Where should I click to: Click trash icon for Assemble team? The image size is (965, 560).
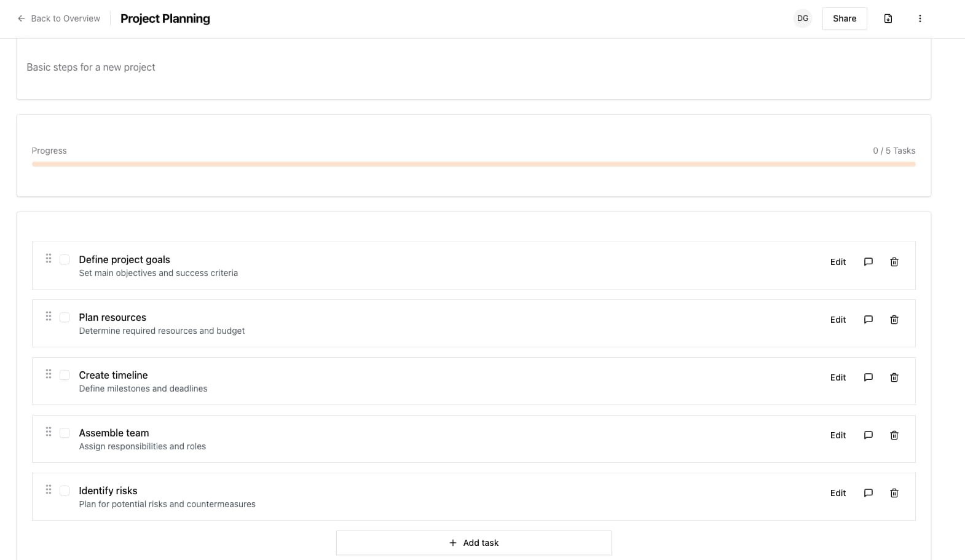pos(894,435)
